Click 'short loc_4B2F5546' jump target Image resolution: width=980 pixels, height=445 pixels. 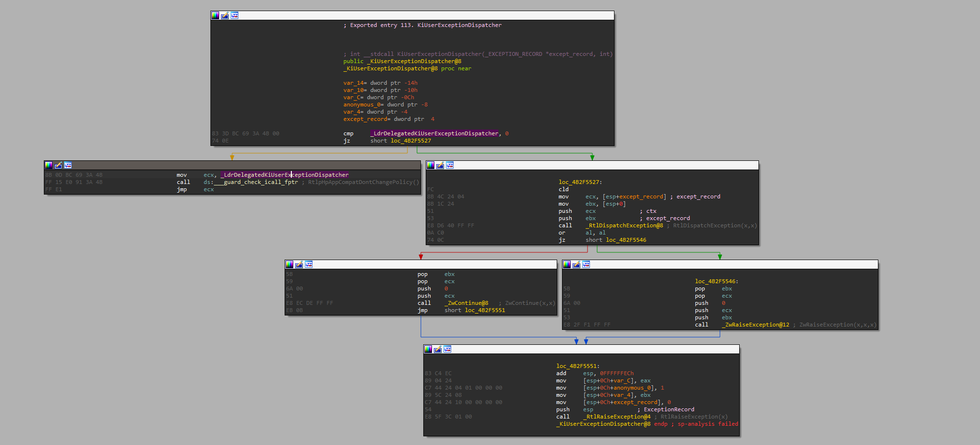click(x=616, y=240)
